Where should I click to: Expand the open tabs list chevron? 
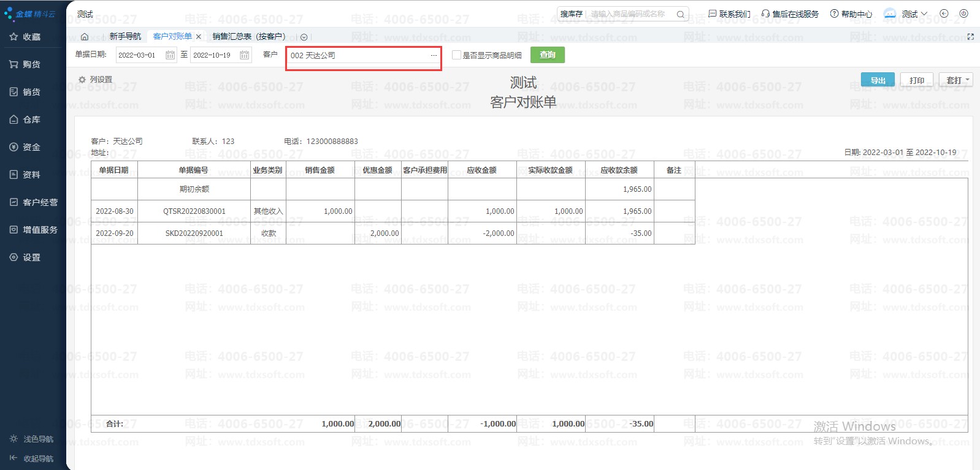tap(304, 37)
